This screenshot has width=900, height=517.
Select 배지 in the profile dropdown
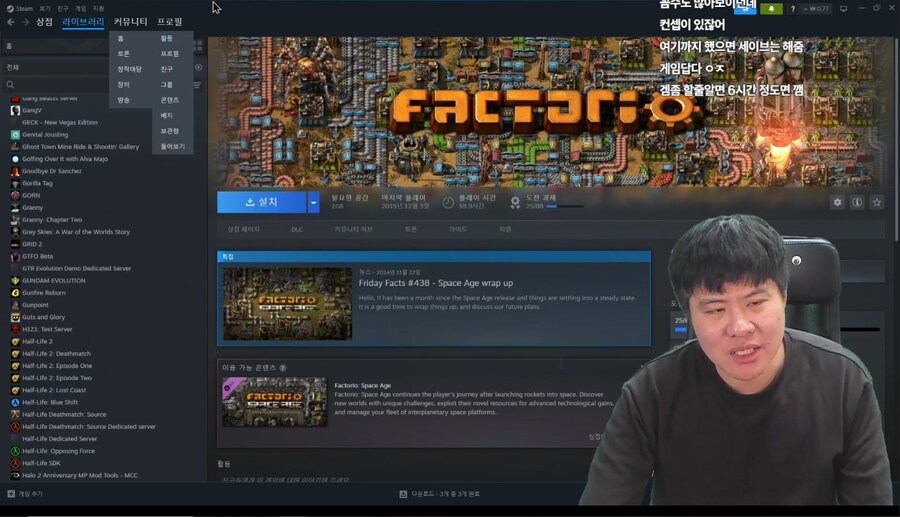[166, 115]
